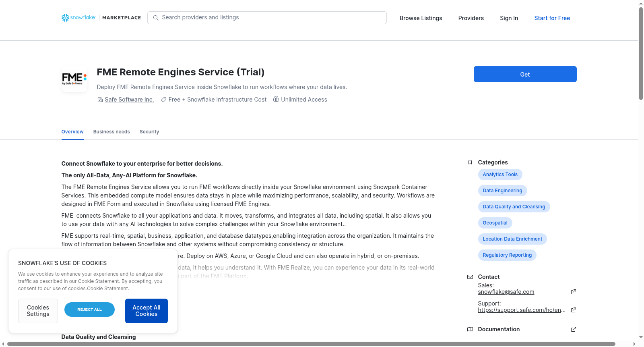Open Safe Software Inc. provider link
The height and width of the screenshot is (347, 644).
coord(129,100)
